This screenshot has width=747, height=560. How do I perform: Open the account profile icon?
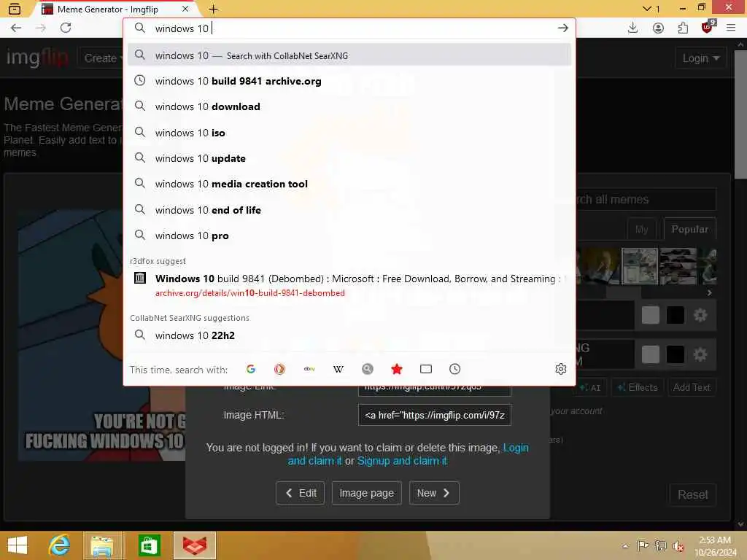[658, 28]
